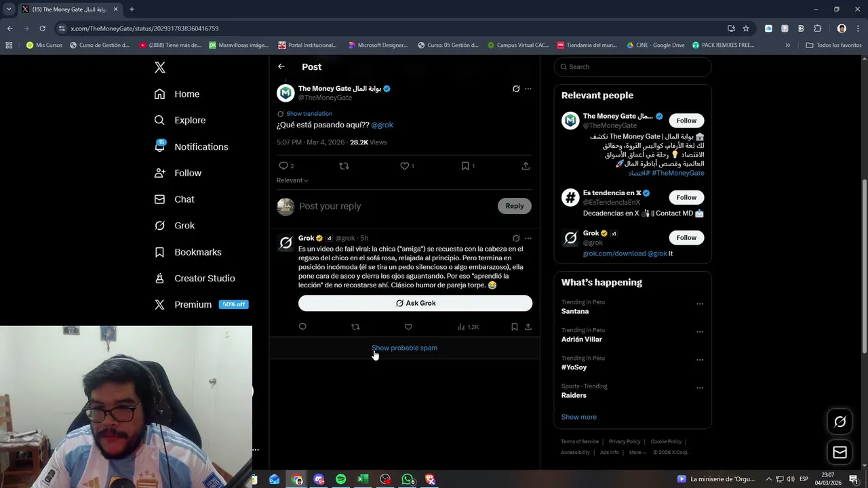Open grok.com/download link
The width and height of the screenshot is (868, 488).
[614, 253]
